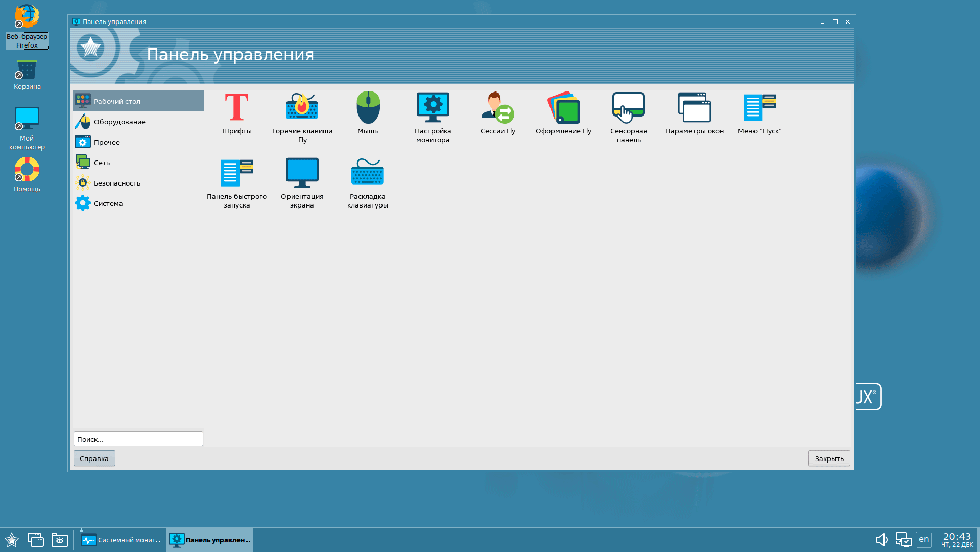The image size is (980, 552).
Task: Select the Система category
Action: coord(138,203)
